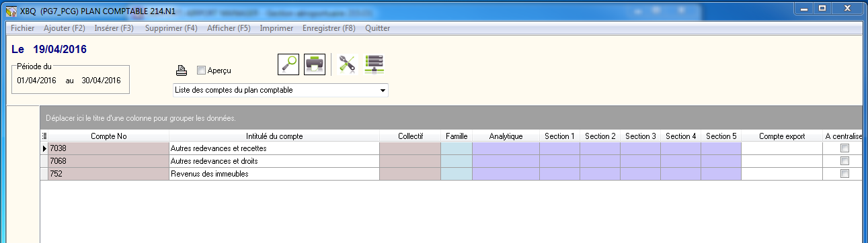The height and width of the screenshot is (243, 868).
Task: Click the Intitulé du compte column header
Action: point(274,136)
